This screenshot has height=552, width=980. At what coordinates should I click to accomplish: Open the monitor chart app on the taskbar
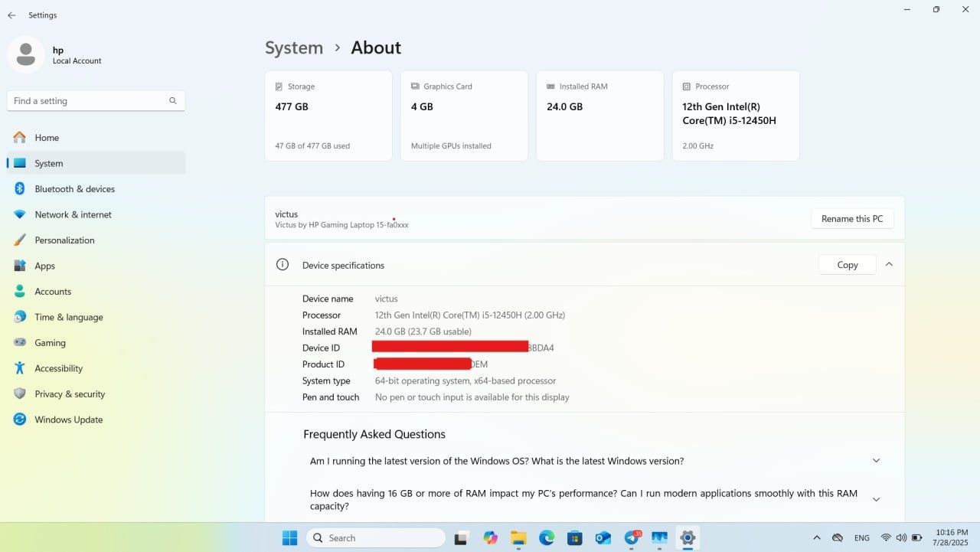(x=659, y=538)
